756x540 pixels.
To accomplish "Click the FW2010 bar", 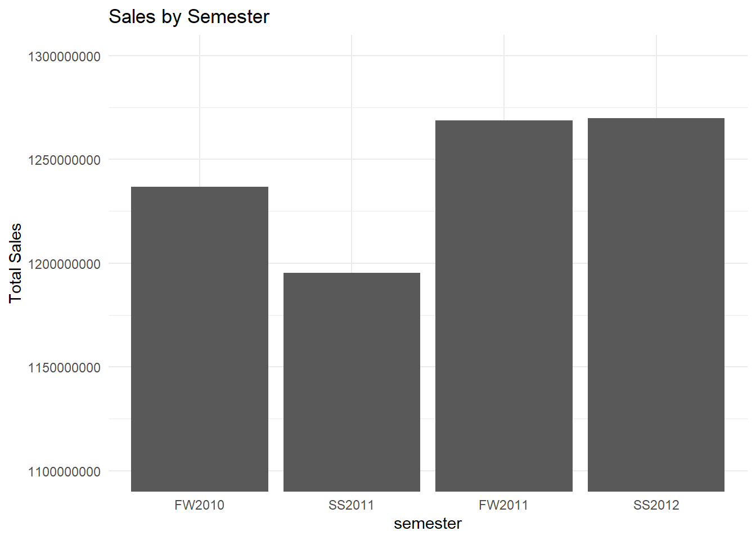I will [200, 339].
